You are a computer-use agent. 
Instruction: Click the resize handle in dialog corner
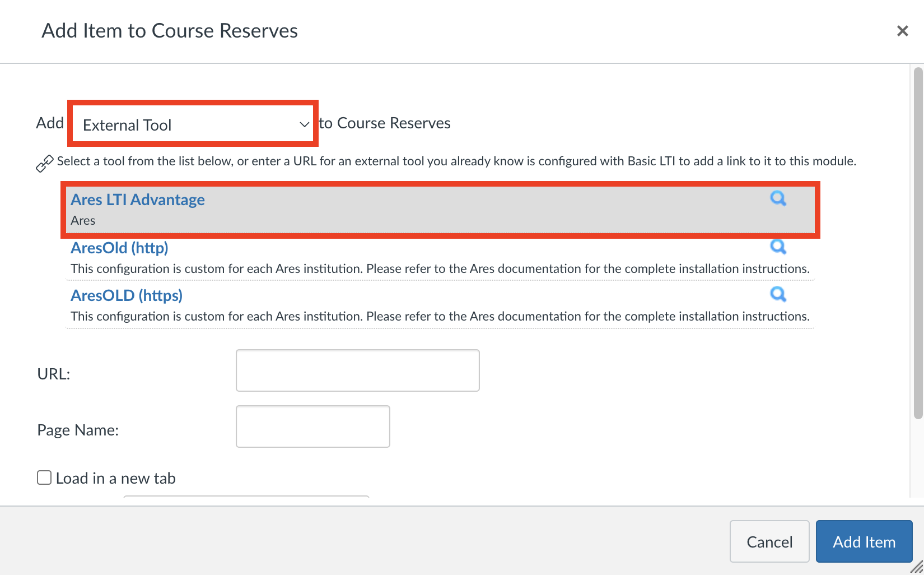click(x=917, y=568)
